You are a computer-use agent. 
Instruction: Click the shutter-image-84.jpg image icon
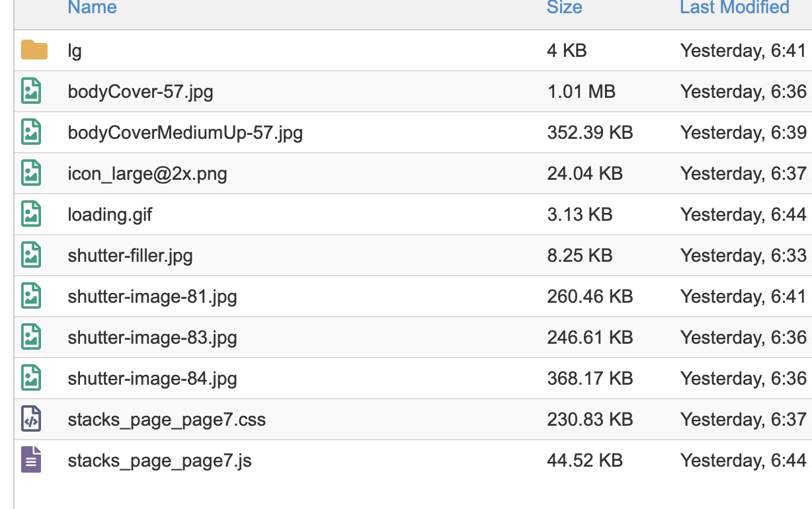click(31, 378)
